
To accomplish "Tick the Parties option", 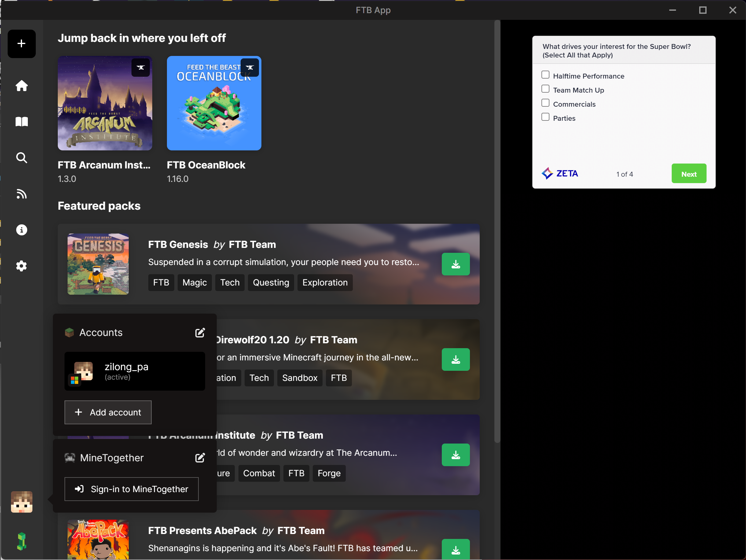I will pos(545,117).
